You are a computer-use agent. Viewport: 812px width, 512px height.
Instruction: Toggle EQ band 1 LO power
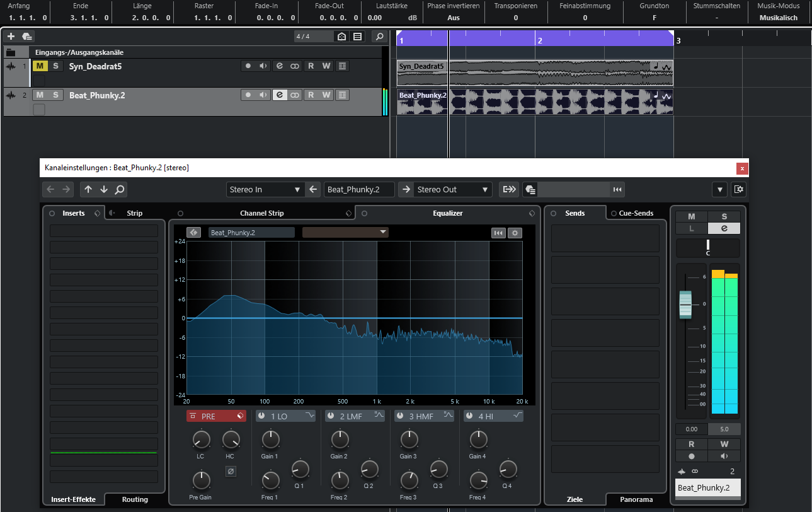coord(261,416)
